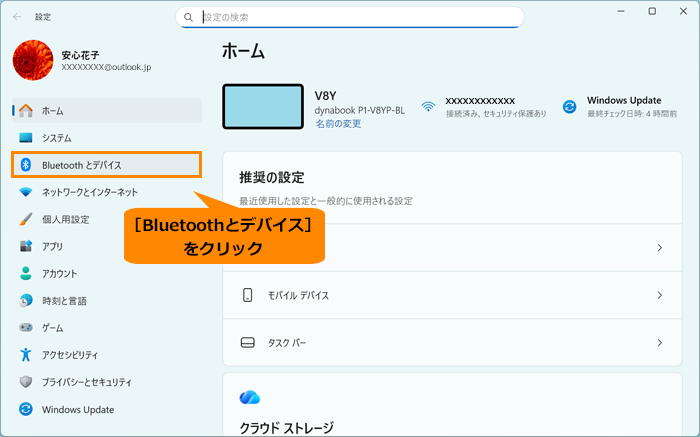700x437 pixels.
Task: Click the Windows Update sync icon in header
Action: coord(569,107)
